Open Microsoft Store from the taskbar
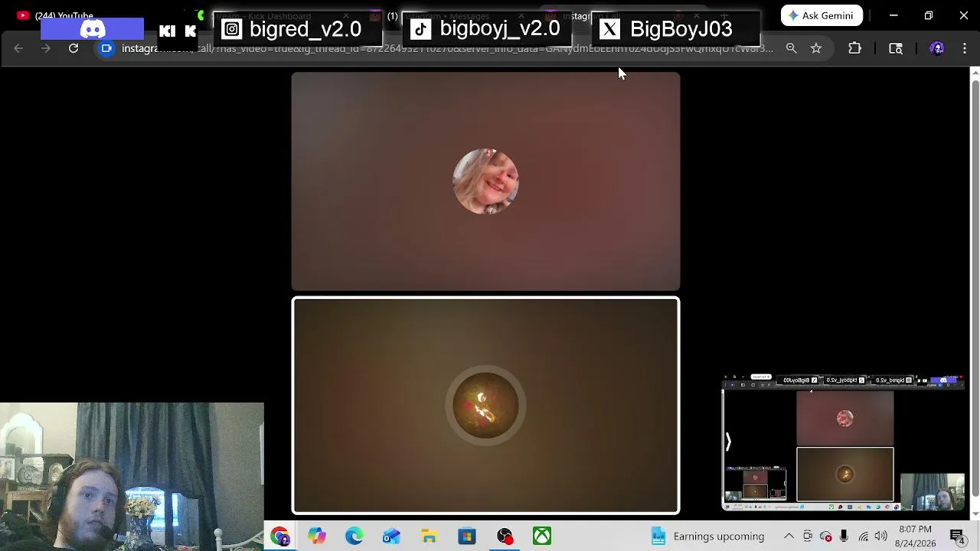 [x=467, y=536]
